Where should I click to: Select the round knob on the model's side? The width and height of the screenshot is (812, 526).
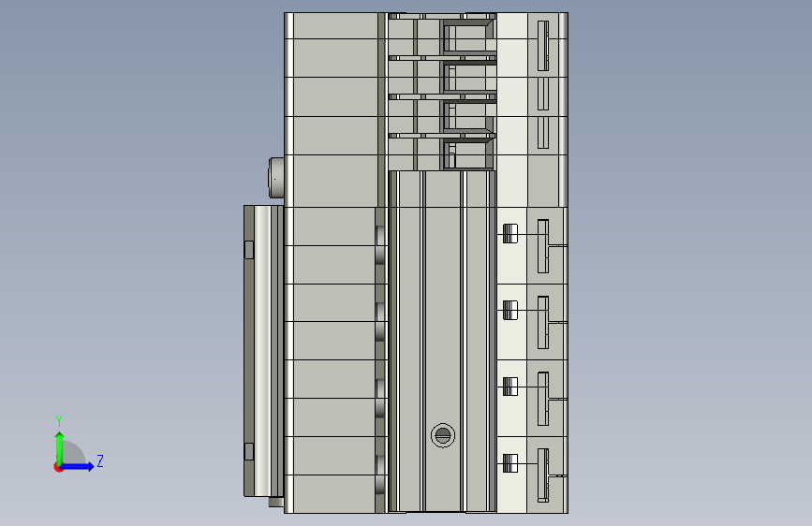pyautogui.click(x=276, y=178)
